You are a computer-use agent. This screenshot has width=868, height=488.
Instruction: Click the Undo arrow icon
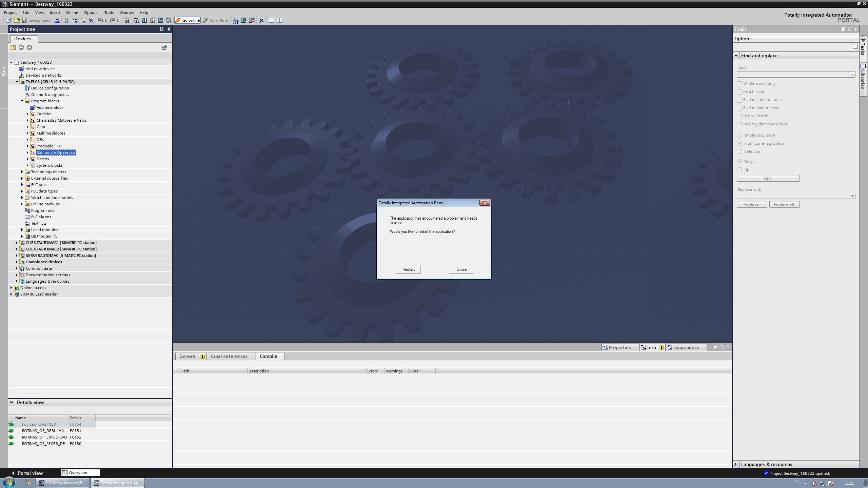pos(100,20)
